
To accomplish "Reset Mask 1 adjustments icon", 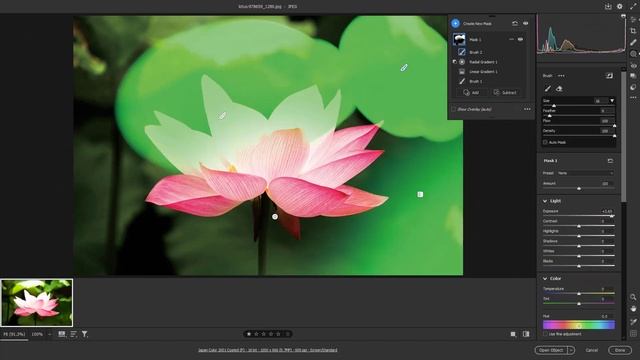I will (x=610, y=161).
